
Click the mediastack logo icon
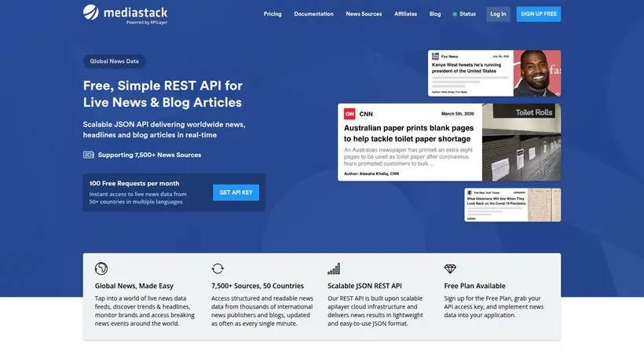click(91, 13)
